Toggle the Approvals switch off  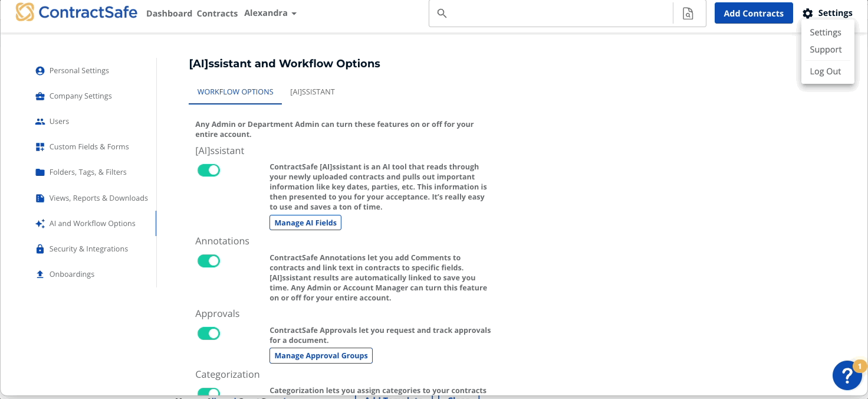[209, 333]
